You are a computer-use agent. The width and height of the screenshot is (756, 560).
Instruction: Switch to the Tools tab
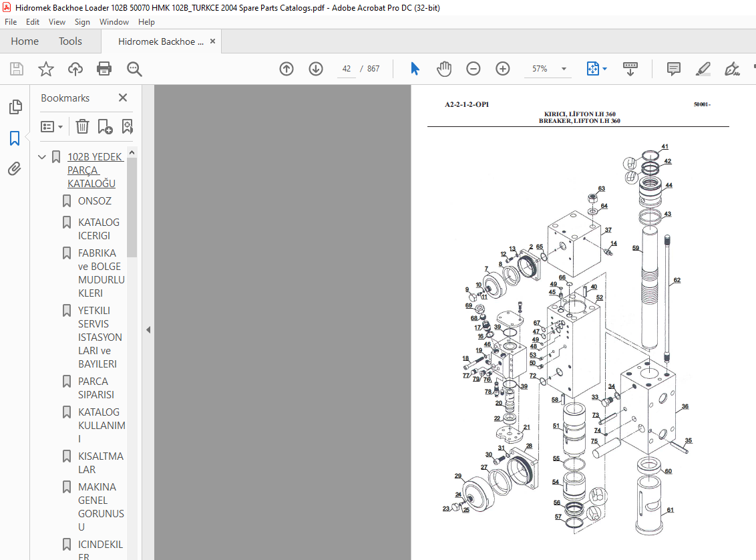click(70, 41)
